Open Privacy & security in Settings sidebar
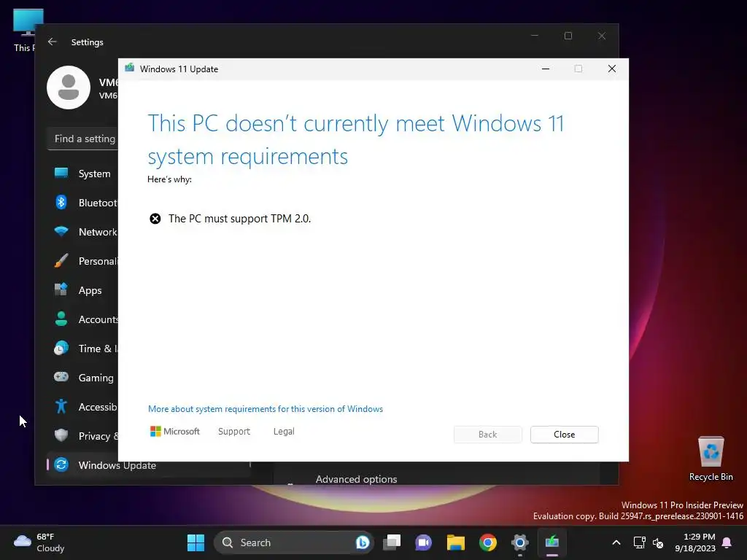The width and height of the screenshot is (747, 560). (x=83, y=436)
